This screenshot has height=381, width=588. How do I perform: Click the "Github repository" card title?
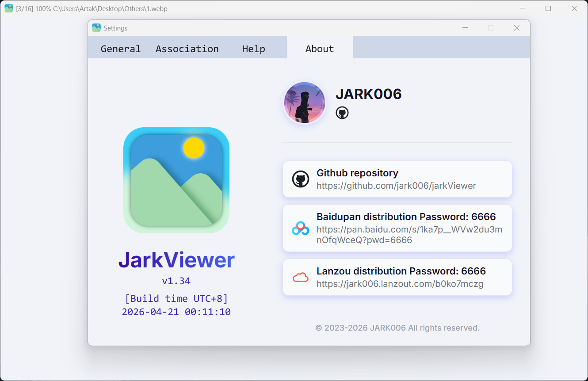click(357, 173)
